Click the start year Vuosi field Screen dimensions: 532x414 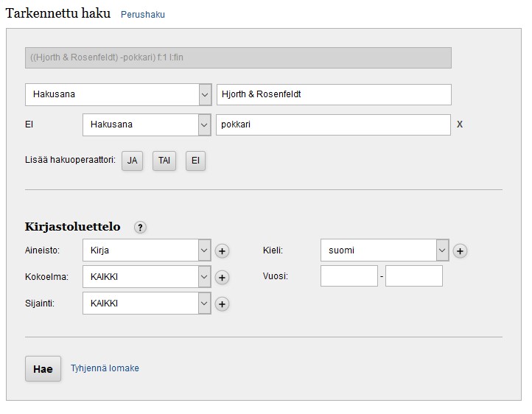click(349, 276)
